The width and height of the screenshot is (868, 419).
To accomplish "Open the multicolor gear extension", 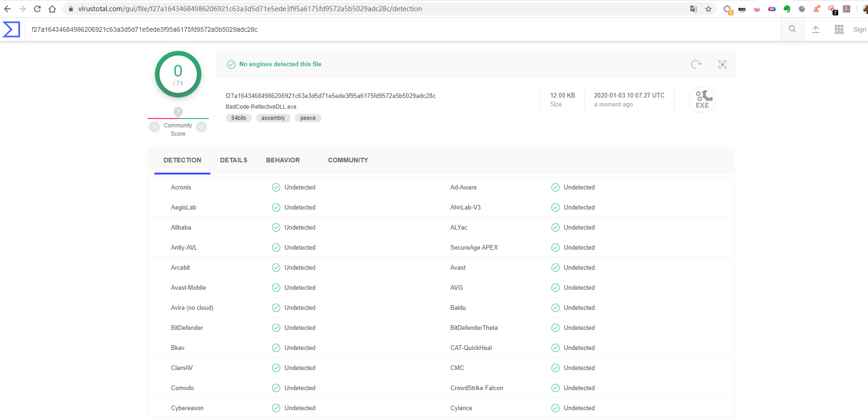I will [802, 9].
